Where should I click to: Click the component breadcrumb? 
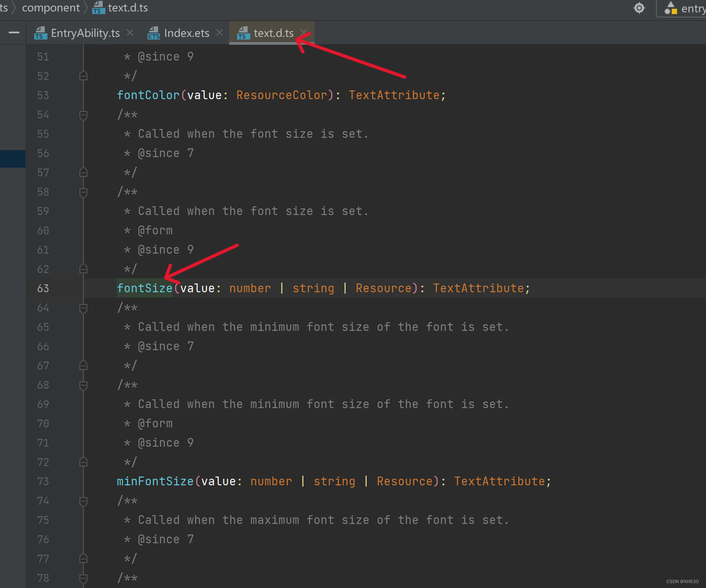click(51, 8)
